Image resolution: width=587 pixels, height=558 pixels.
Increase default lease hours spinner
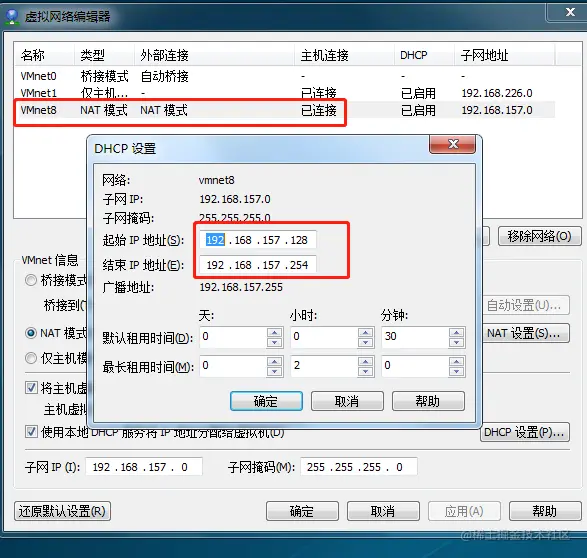[x=365, y=332]
